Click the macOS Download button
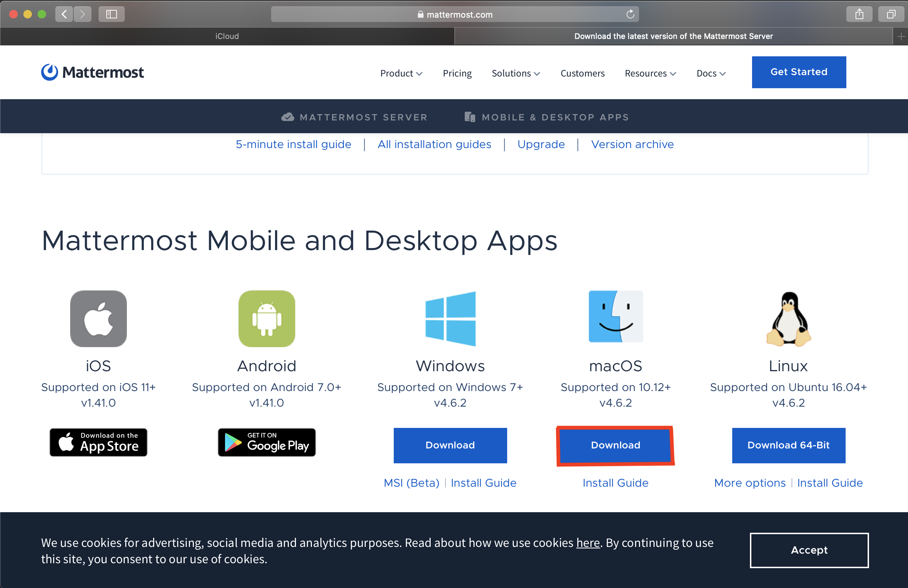 615,445
